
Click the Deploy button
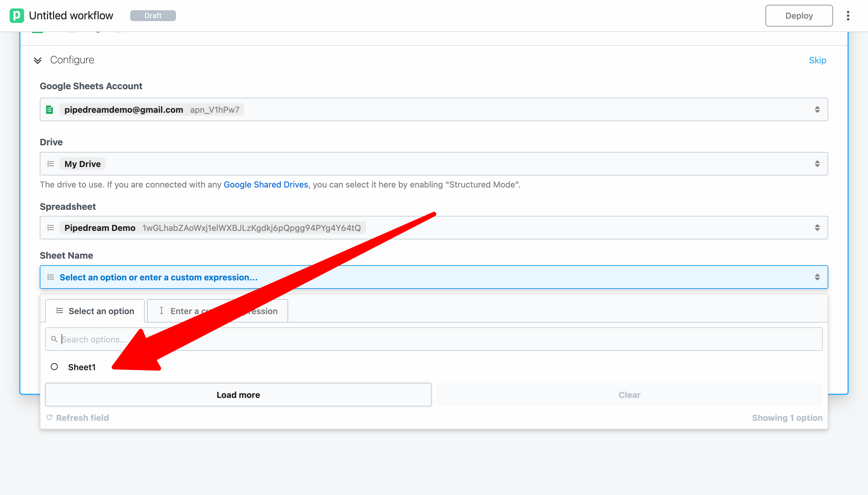[799, 16]
